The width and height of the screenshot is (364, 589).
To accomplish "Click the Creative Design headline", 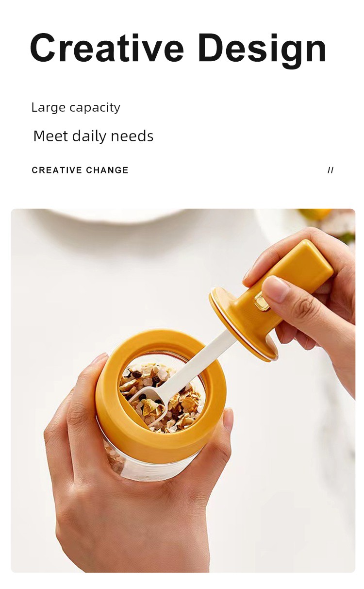I will (x=178, y=50).
